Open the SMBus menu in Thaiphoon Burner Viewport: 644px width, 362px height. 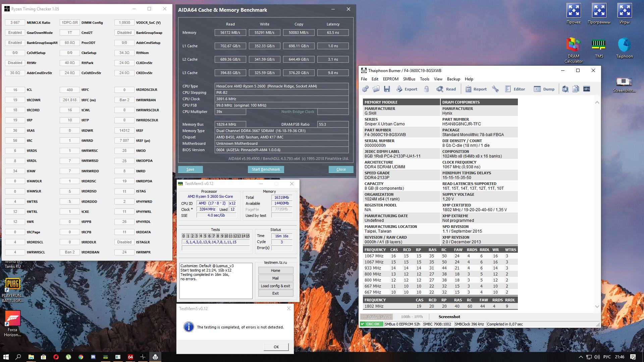coord(409,79)
